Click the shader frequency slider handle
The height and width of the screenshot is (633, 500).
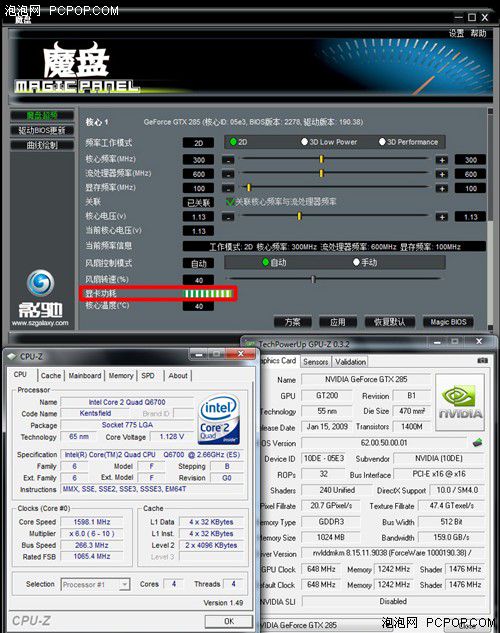(321, 174)
